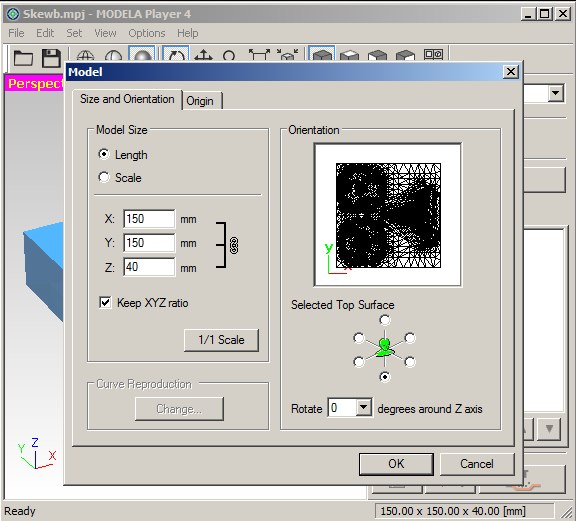Open the Rotate degrees dropdown
The width and height of the screenshot is (576, 521).
pyautogui.click(x=363, y=407)
